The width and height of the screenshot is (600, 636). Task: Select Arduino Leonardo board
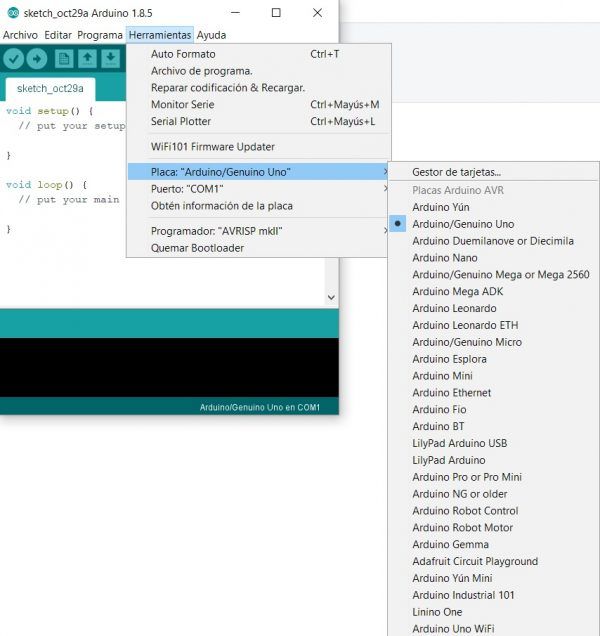pos(494,308)
